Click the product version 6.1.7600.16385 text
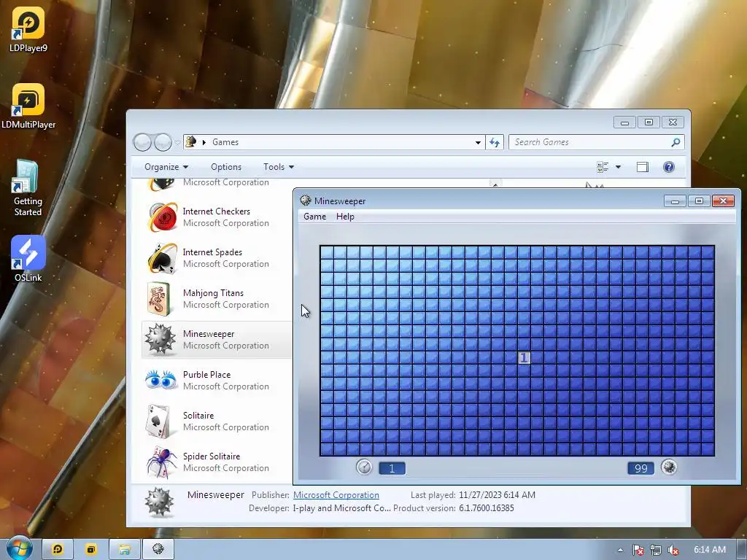The height and width of the screenshot is (560, 747). [x=487, y=508]
